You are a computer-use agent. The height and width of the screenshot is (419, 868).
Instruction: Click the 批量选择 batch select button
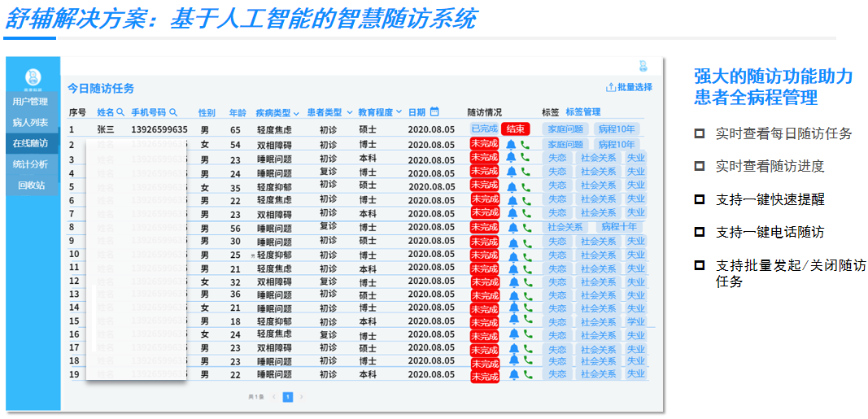pyautogui.click(x=629, y=87)
